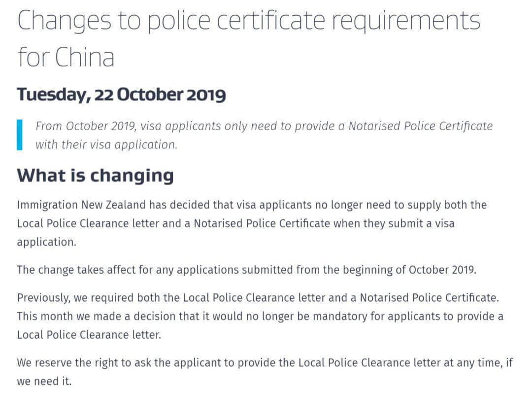Screen dimensions: 532x393
Task: Click italic phrase "From October 2019"
Action: pyautogui.click(x=86, y=126)
